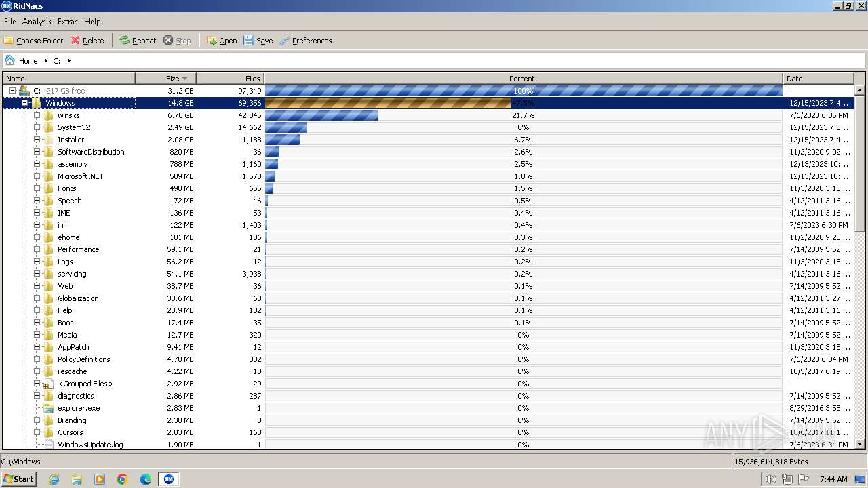Click the WindowsUpdate.log file icon
This screenshot has height=488, width=868.
[x=48, y=445]
